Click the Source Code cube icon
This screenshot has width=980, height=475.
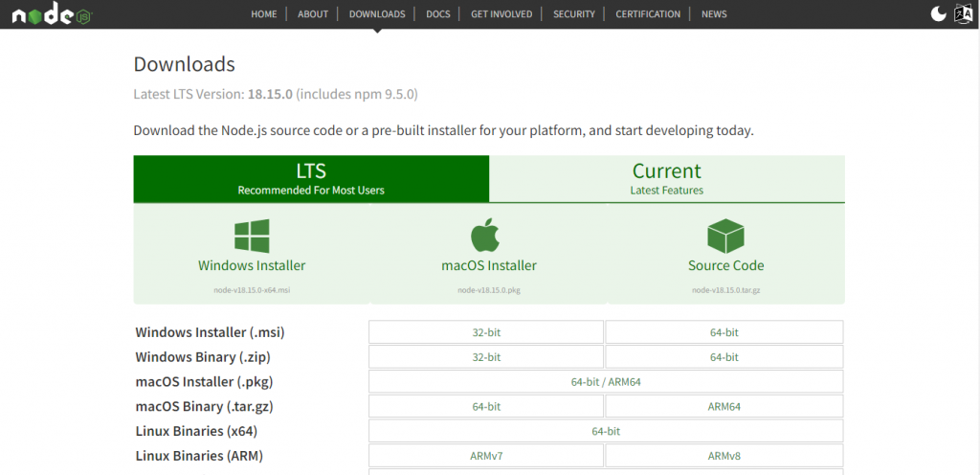click(x=725, y=236)
